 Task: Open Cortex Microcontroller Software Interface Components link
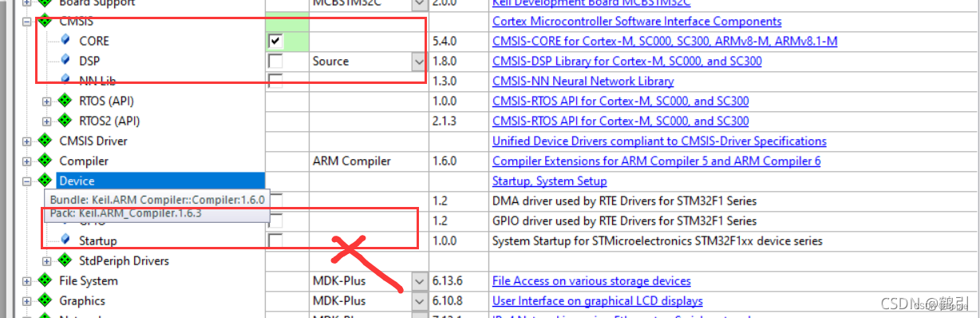(637, 21)
